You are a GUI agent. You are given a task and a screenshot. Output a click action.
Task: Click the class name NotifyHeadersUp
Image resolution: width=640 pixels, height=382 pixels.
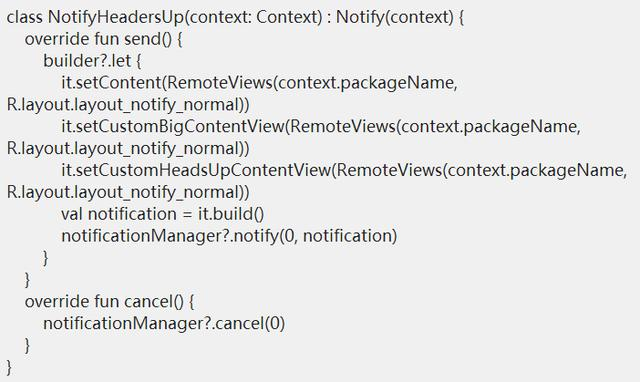pyautogui.click(x=116, y=18)
